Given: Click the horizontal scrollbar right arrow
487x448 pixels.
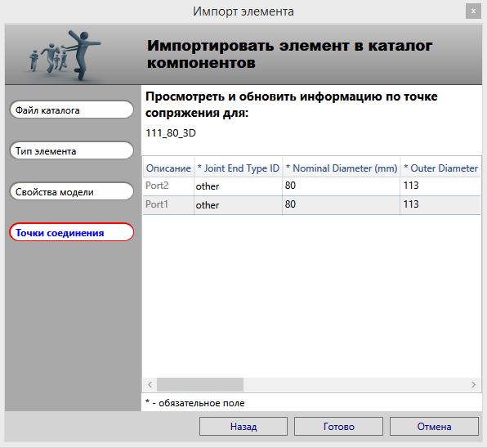Looking at the screenshot, I should coord(473,384).
